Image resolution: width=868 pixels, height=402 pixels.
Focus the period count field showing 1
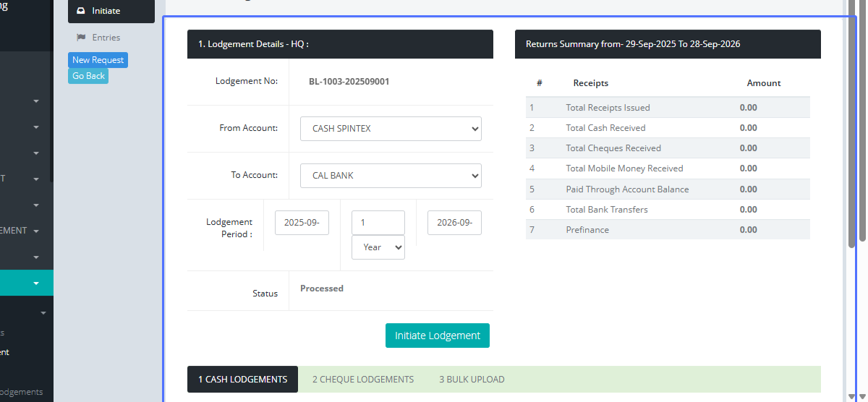tap(378, 223)
